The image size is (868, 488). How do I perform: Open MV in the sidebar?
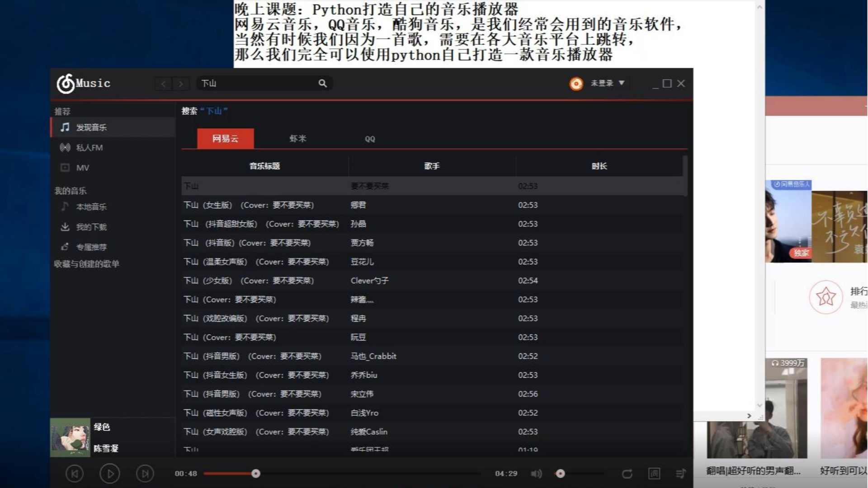(113, 168)
